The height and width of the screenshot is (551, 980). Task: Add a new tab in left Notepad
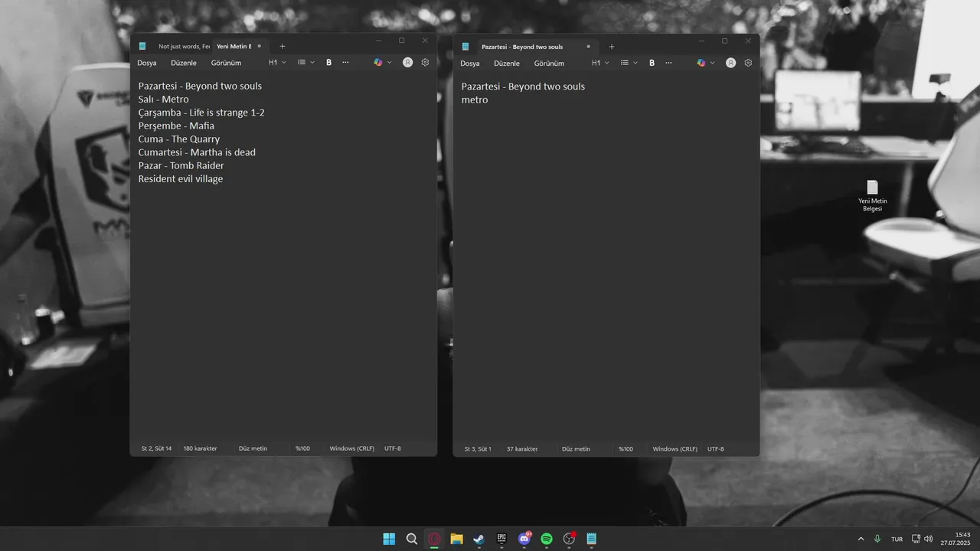pyautogui.click(x=282, y=47)
